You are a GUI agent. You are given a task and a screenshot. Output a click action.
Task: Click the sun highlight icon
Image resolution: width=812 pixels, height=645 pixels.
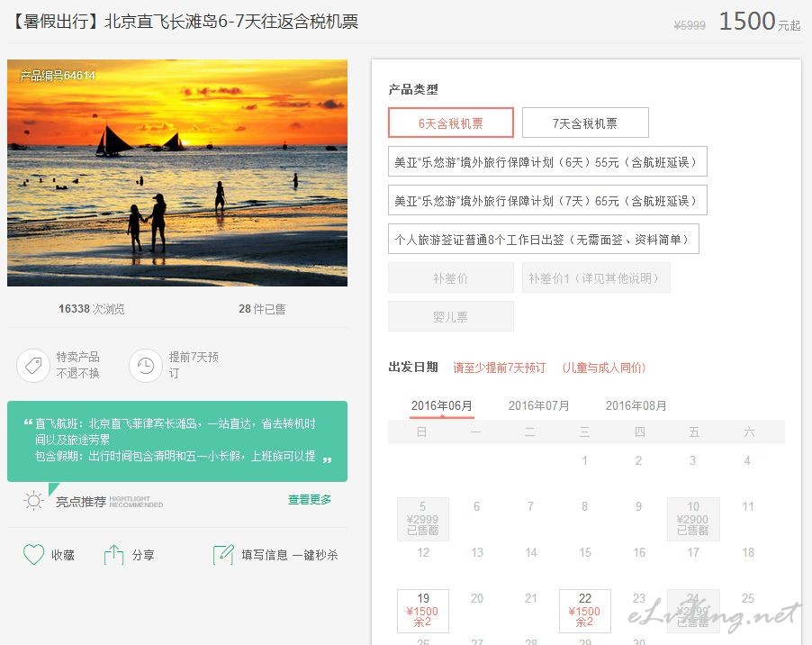pos(33,501)
